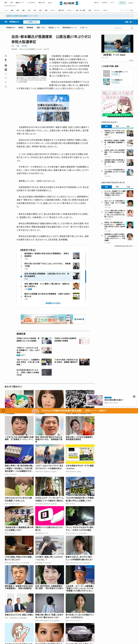Click the 夏得 2カ月無料 banner below the timeline
138x644 pixels.
pos(53,319)
